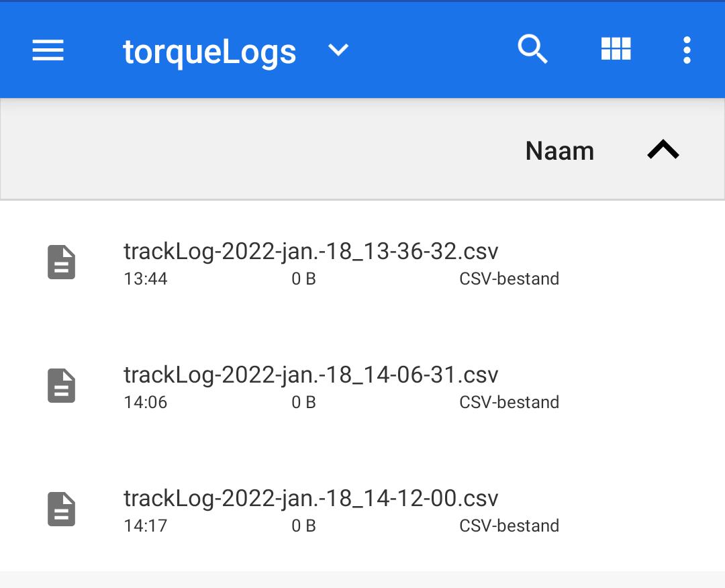Open trackLog-2022-jan.-18_14-06-31.csv
725x588 pixels.
coord(311,375)
